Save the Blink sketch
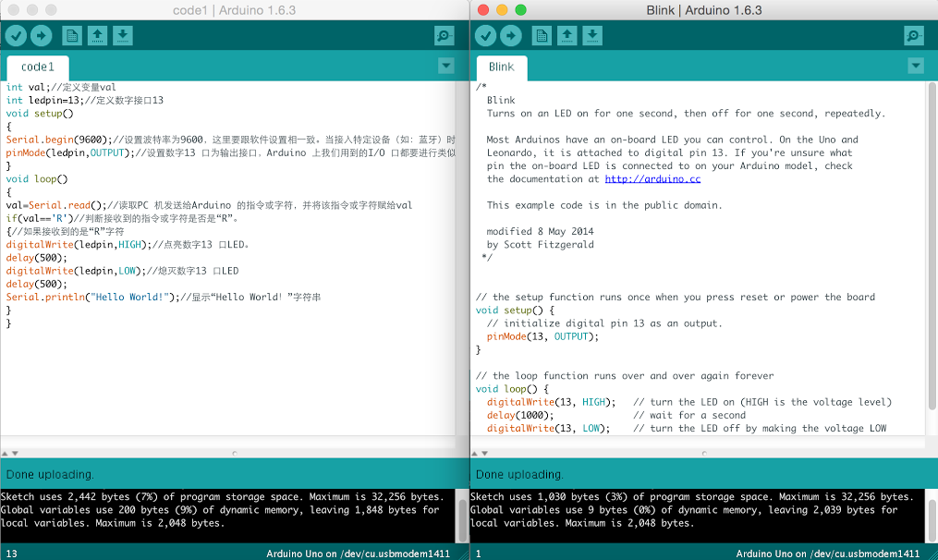This screenshot has height=560, width=938. click(592, 36)
